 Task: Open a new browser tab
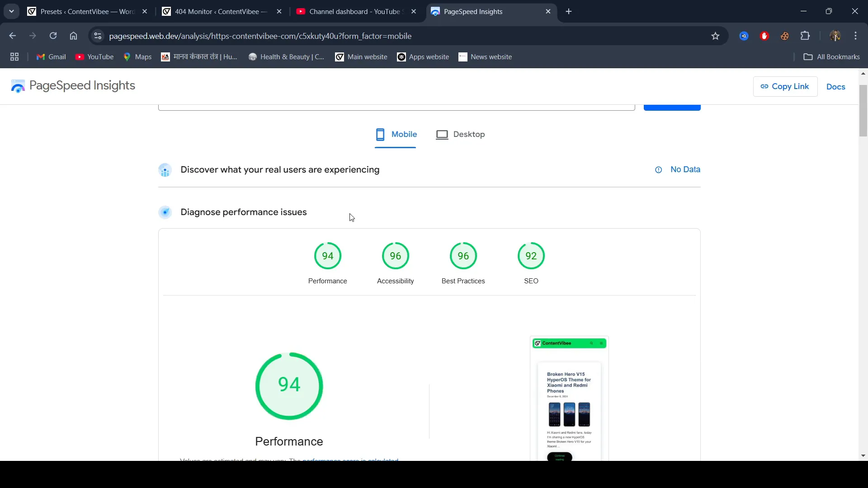coord(569,11)
